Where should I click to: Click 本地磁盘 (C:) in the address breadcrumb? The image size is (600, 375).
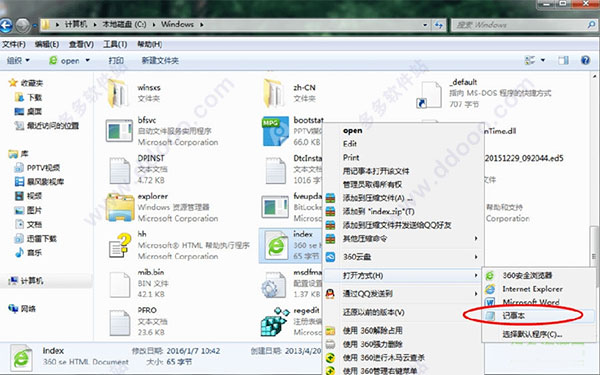point(124,24)
